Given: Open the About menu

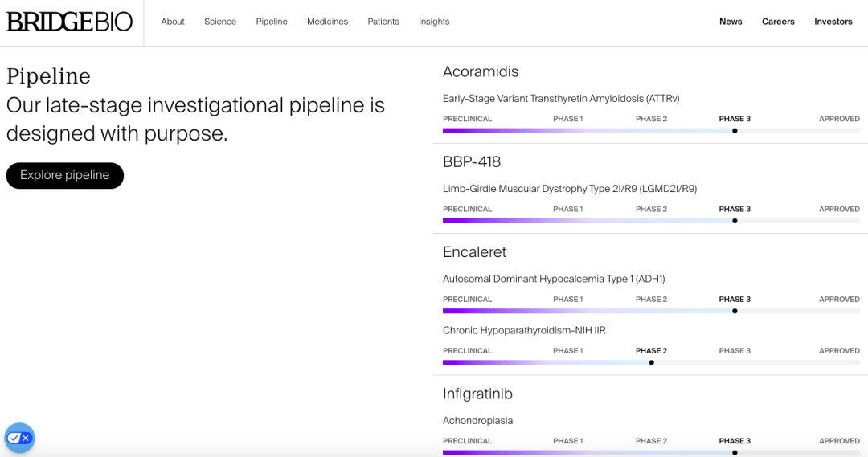Looking at the screenshot, I should [173, 22].
